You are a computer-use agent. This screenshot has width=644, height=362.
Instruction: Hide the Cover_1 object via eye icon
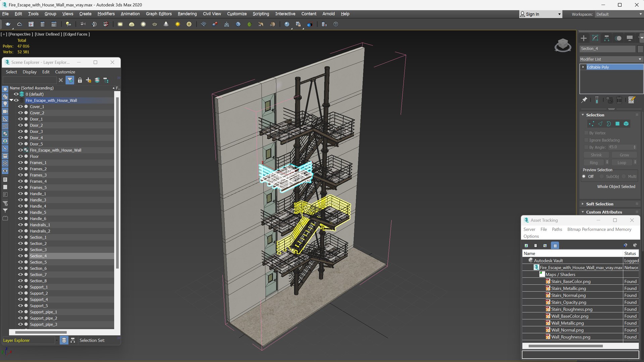20,107
